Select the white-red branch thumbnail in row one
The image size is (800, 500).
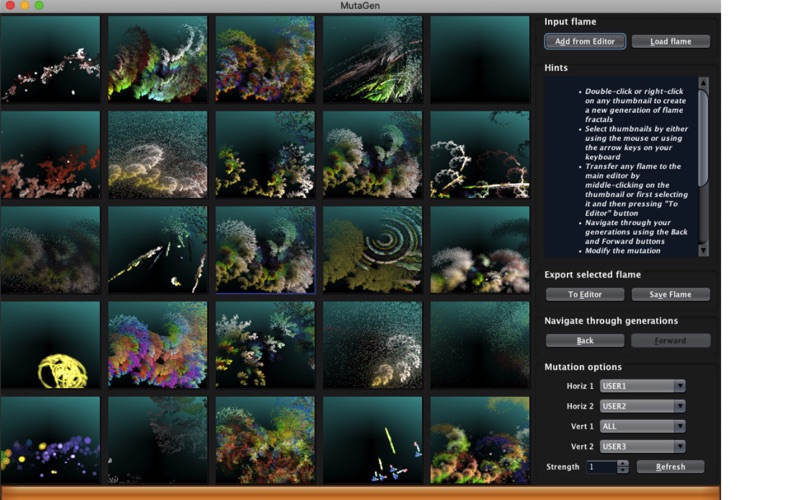coord(50,59)
